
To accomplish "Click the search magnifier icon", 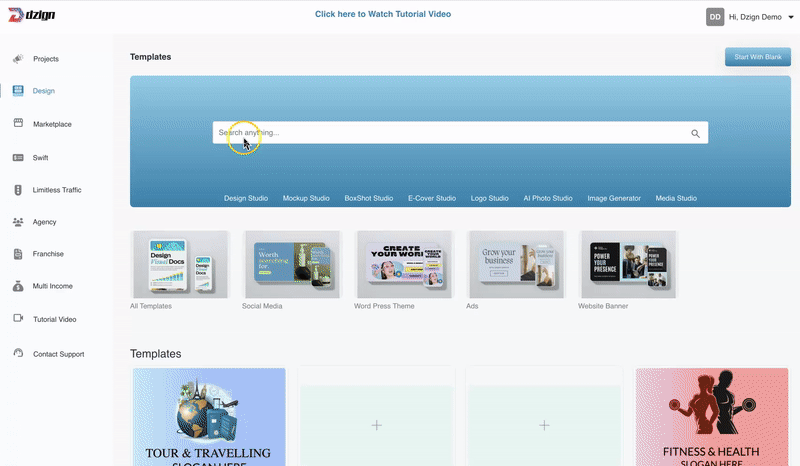I will (695, 133).
